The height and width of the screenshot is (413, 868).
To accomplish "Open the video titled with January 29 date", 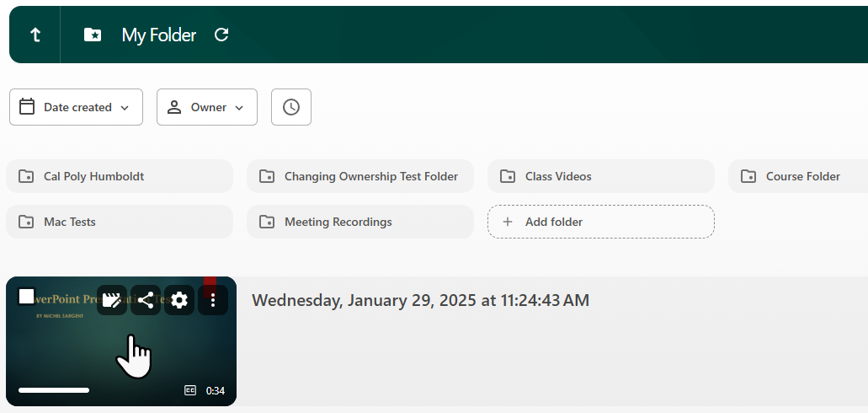I will pyautogui.click(x=420, y=300).
